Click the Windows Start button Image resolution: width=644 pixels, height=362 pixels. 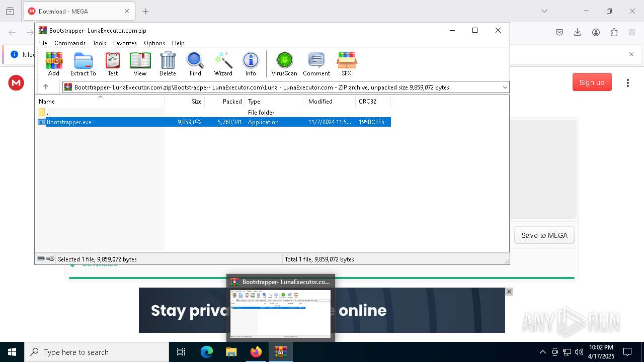pos(12,352)
